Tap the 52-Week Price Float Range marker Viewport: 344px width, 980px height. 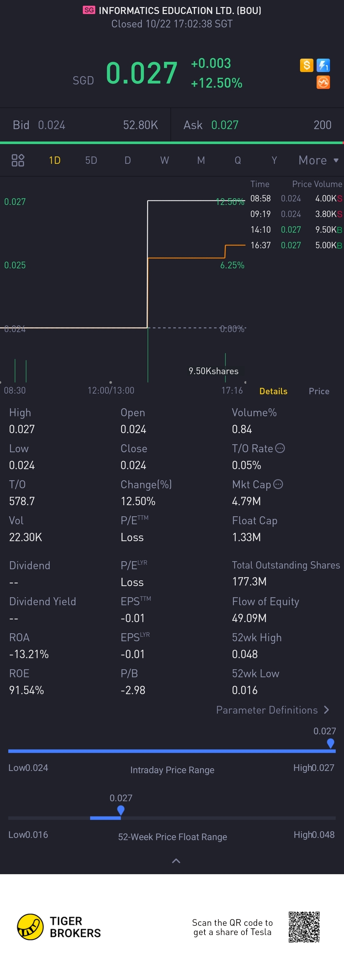[121, 810]
